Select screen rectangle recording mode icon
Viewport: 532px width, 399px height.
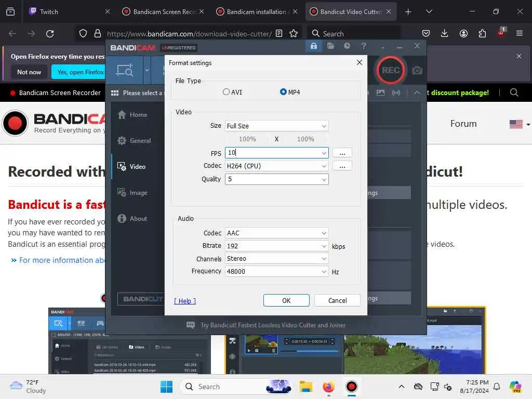pos(125,71)
